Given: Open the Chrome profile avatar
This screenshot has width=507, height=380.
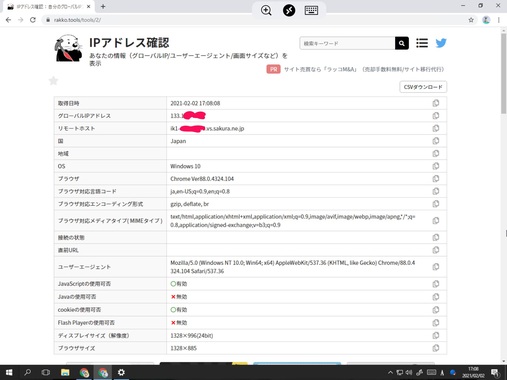Looking at the screenshot, I should 486,20.
